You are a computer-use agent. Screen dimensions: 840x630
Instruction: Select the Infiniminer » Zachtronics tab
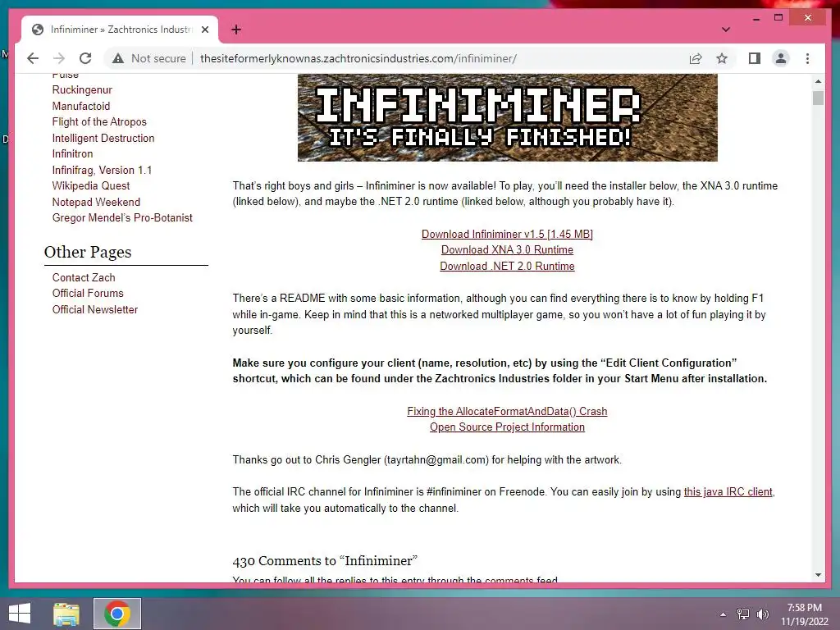[x=120, y=30]
